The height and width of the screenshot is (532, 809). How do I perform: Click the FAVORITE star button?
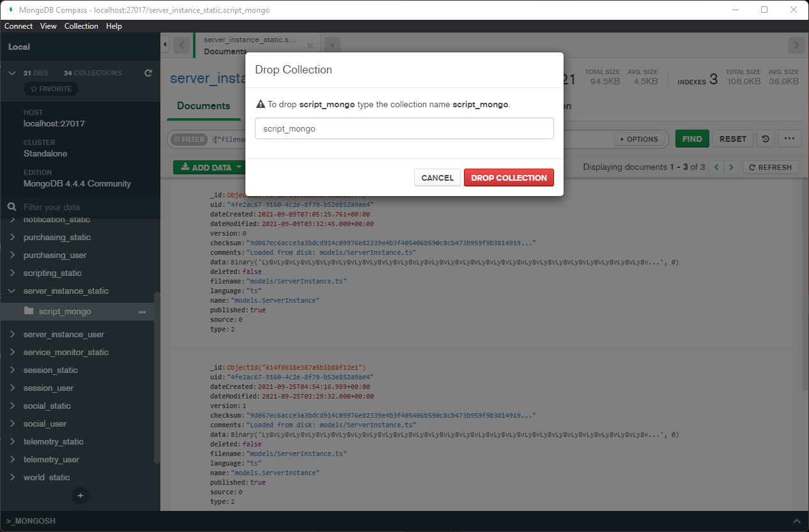click(51, 89)
